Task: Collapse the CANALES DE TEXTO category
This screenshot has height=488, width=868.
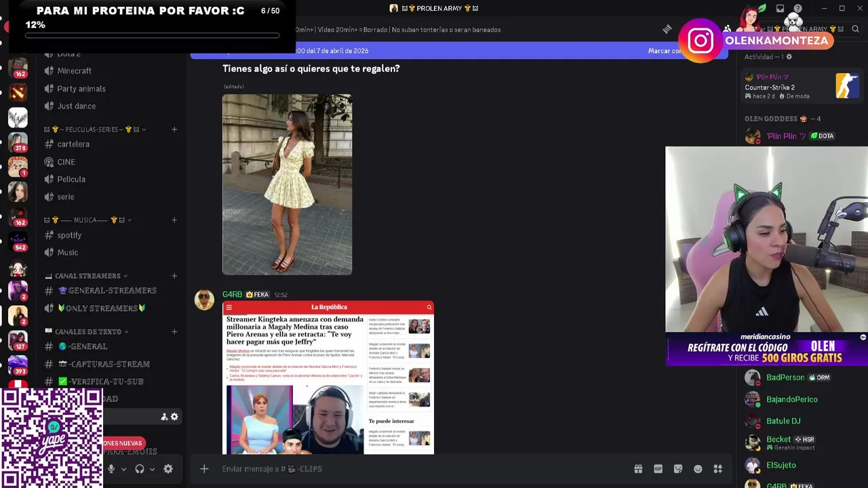Action: point(87,331)
